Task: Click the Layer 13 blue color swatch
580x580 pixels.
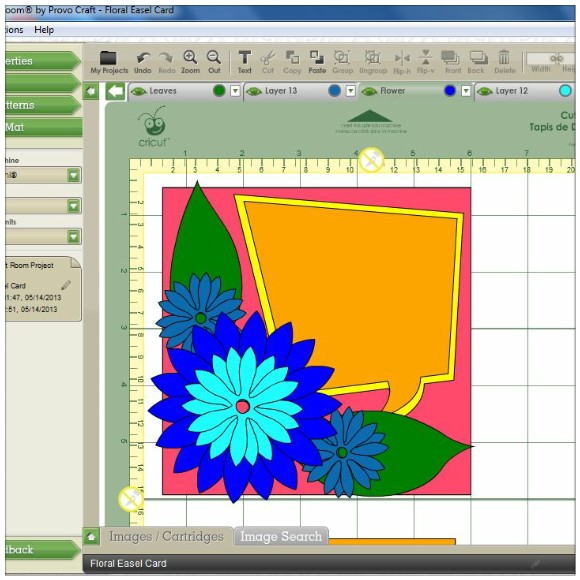Action: tap(334, 91)
